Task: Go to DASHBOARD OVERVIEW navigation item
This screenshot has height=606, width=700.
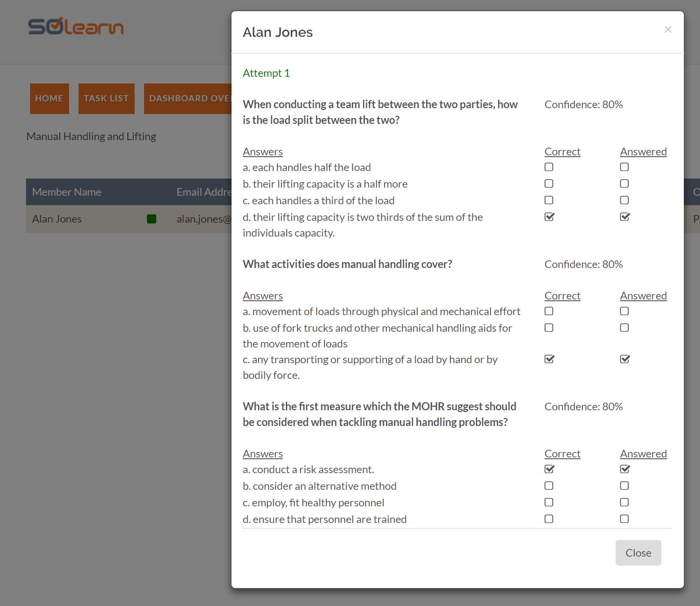Action: (x=188, y=99)
